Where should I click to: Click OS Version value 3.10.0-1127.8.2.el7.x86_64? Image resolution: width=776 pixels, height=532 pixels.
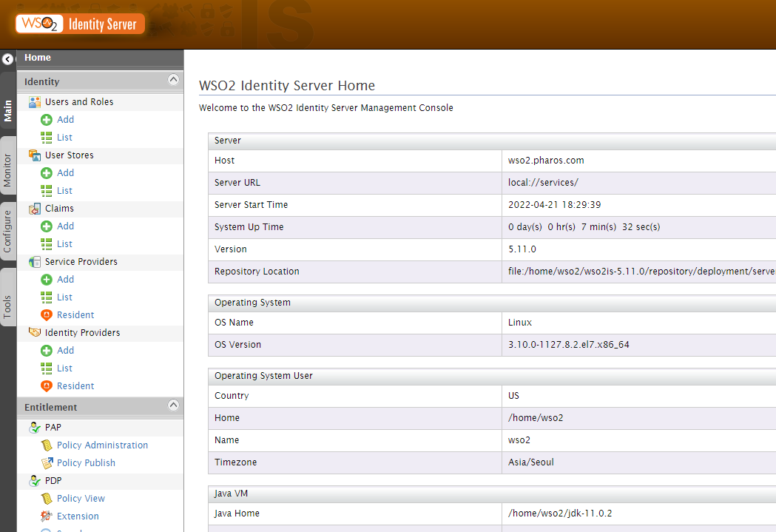tap(569, 345)
